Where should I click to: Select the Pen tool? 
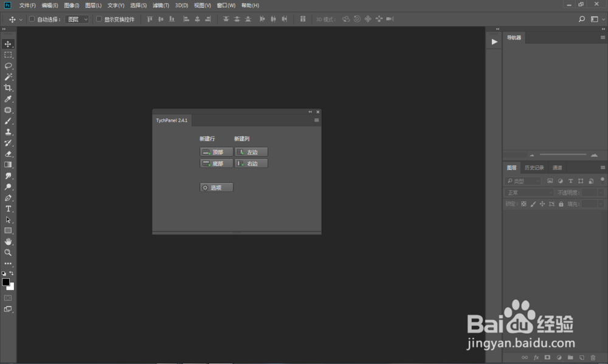pos(8,197)
